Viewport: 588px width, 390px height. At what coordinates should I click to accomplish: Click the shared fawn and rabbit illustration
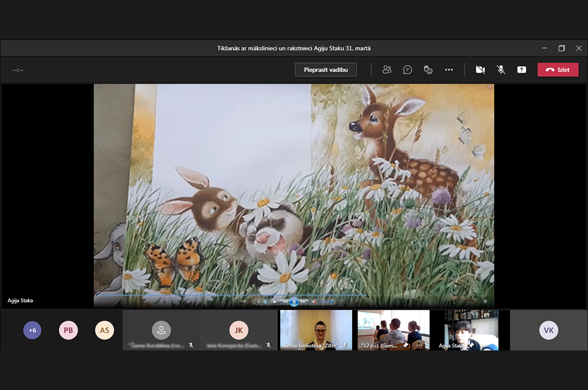tap(293, 196)
